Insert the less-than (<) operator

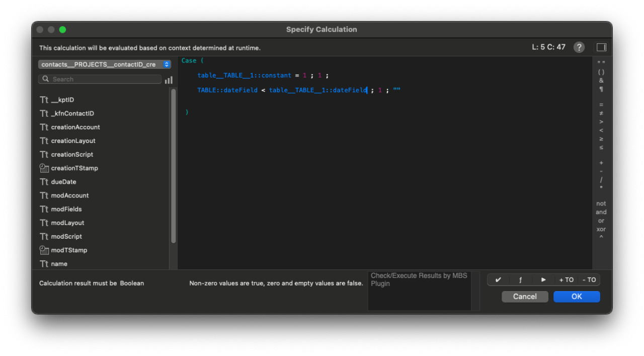601,130
